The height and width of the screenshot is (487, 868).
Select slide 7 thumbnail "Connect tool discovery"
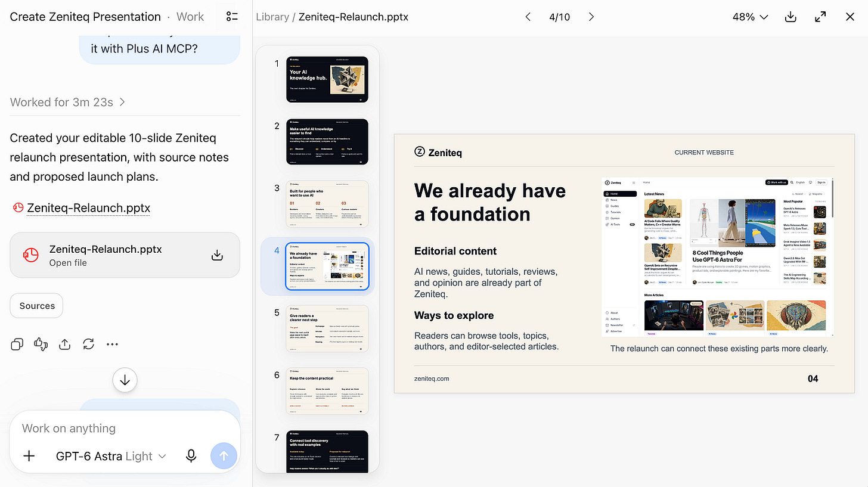[x=327, y=452]
